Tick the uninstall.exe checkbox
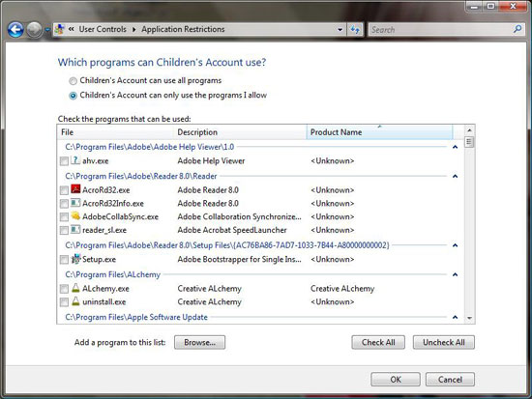The image size is (532, 399). (x=64, y=302)
